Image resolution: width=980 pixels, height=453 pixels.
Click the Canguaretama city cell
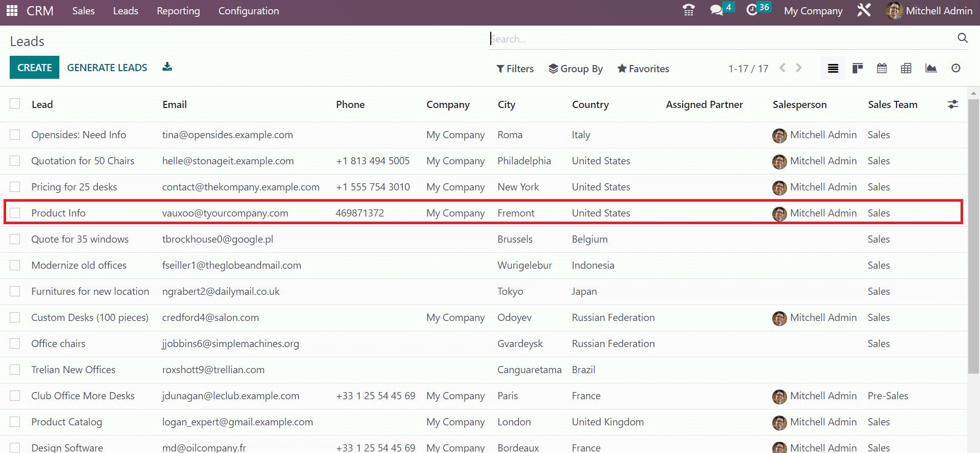coord(529,370)
